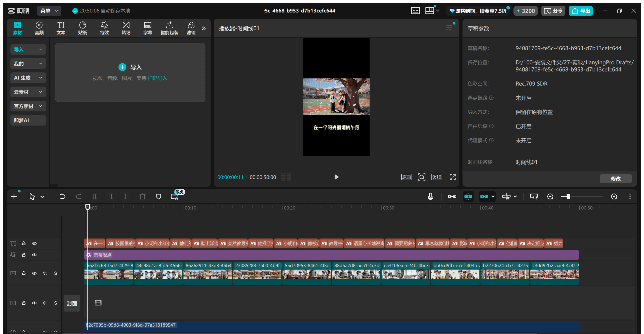Click the marker shield icon in timeline toolbar

[x=158, y=196]
